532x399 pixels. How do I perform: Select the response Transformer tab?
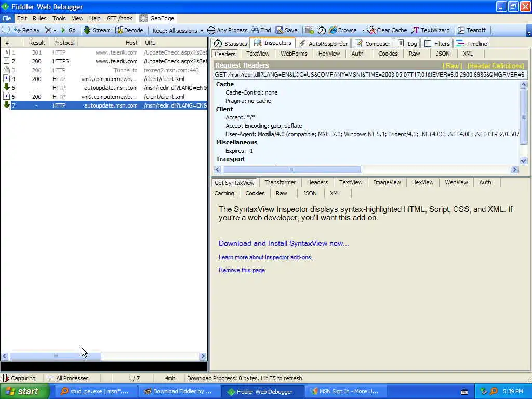point(280,182)
